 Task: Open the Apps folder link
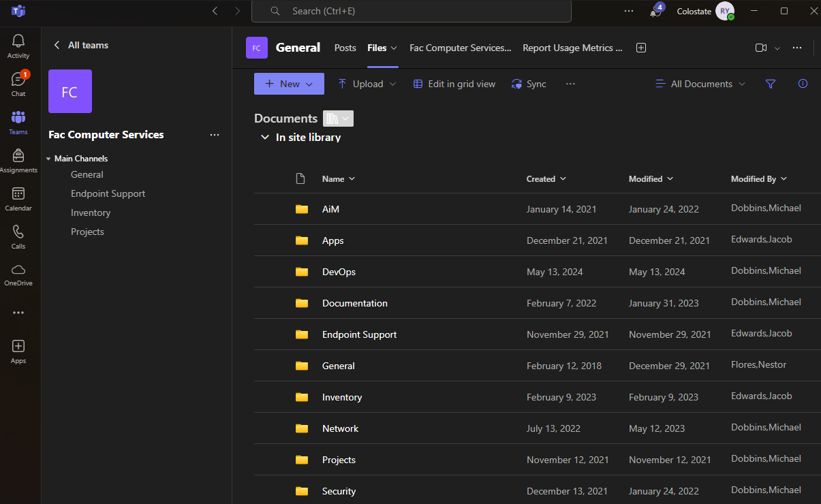coord(333,240)
